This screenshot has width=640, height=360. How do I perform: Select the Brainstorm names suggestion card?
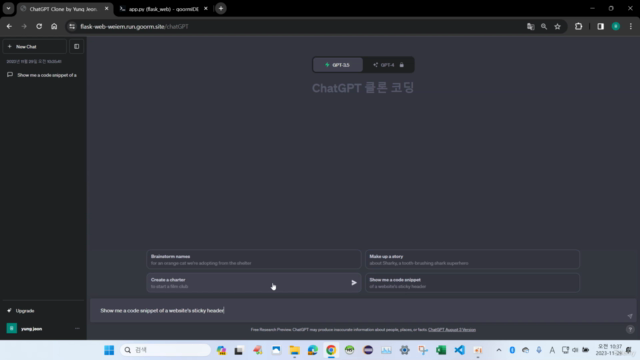click(x=253, y=260)
